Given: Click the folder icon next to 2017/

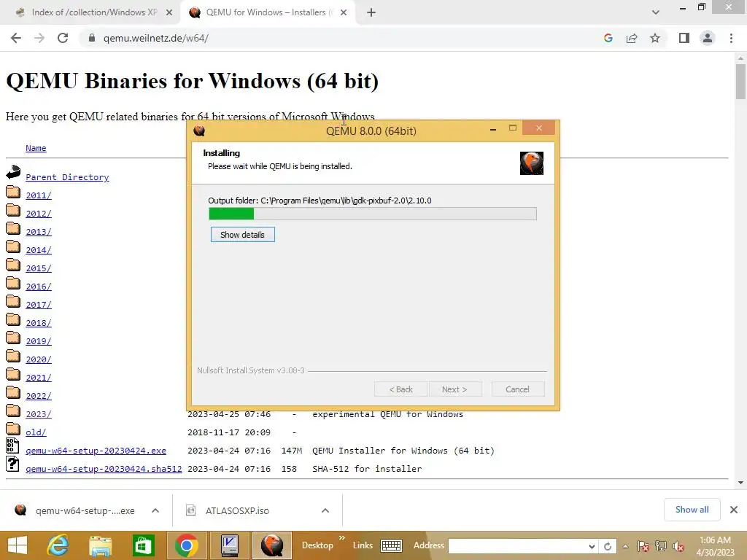Looking at the screenshot, I should 13,301.
